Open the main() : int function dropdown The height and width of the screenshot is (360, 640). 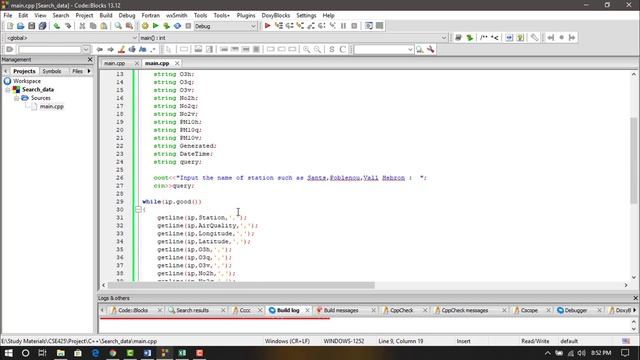444,38
